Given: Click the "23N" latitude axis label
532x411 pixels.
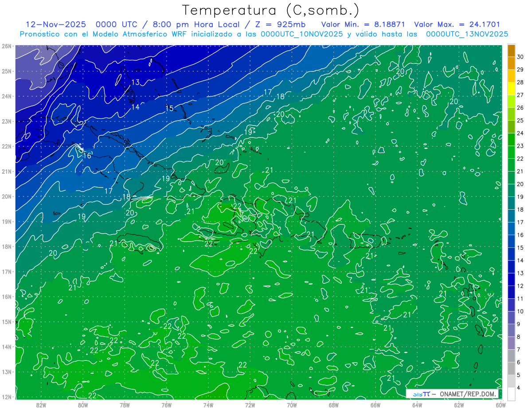Looking at the screenshot, I should tap(7, 121).
